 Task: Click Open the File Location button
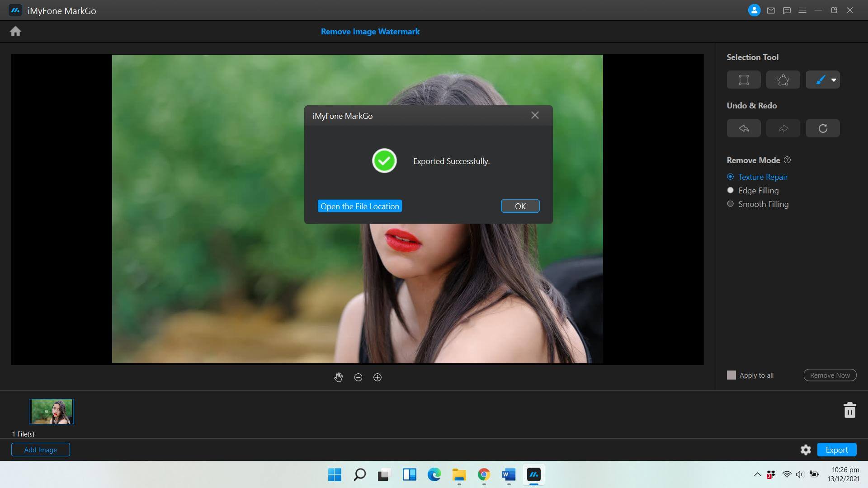[x=359, y=206]
